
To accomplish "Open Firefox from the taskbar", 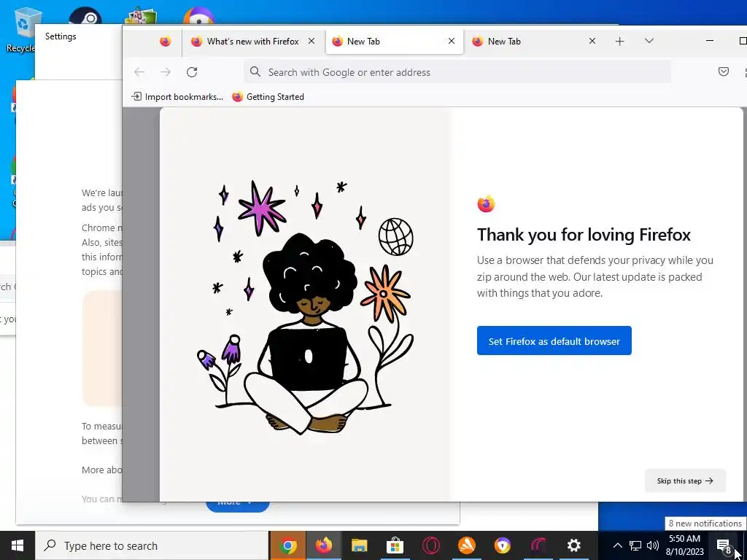I will click(x=324, y=545).
